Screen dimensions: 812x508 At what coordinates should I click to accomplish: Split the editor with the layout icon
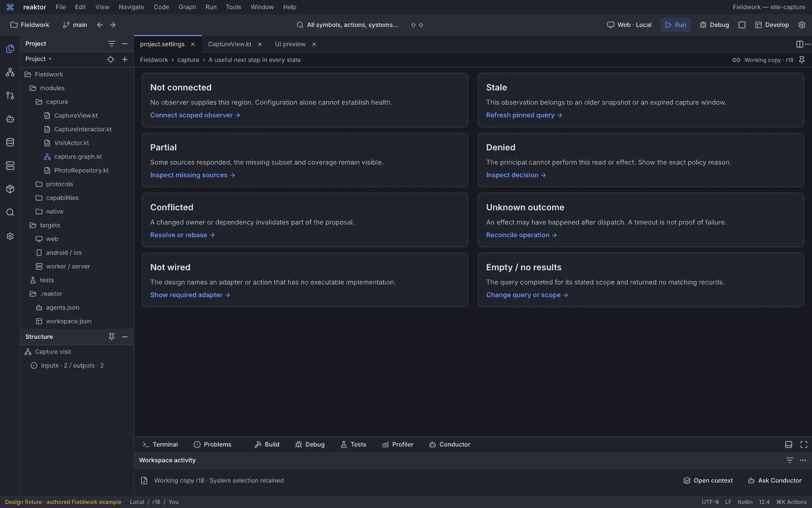click(800, 44)
